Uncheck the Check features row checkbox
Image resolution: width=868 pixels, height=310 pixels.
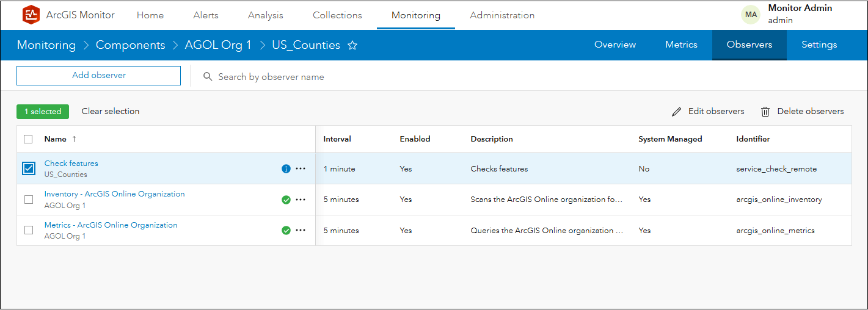(29, 168)
